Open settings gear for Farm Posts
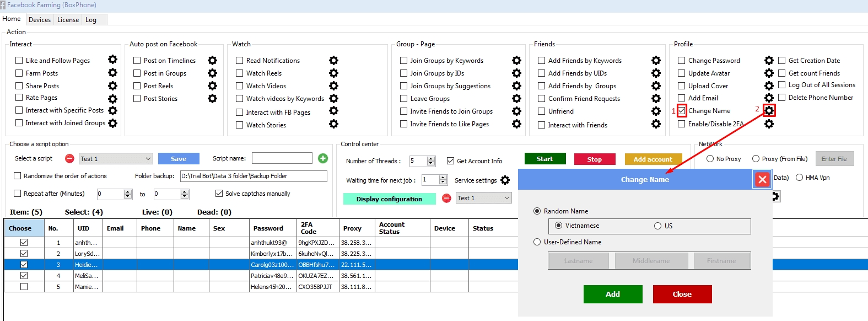 click(x=112, y=72)
